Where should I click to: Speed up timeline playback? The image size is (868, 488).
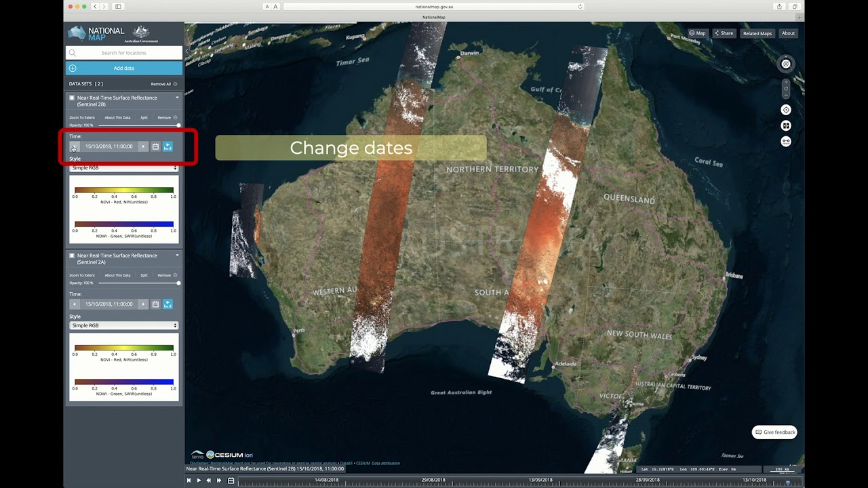[218, 481]
